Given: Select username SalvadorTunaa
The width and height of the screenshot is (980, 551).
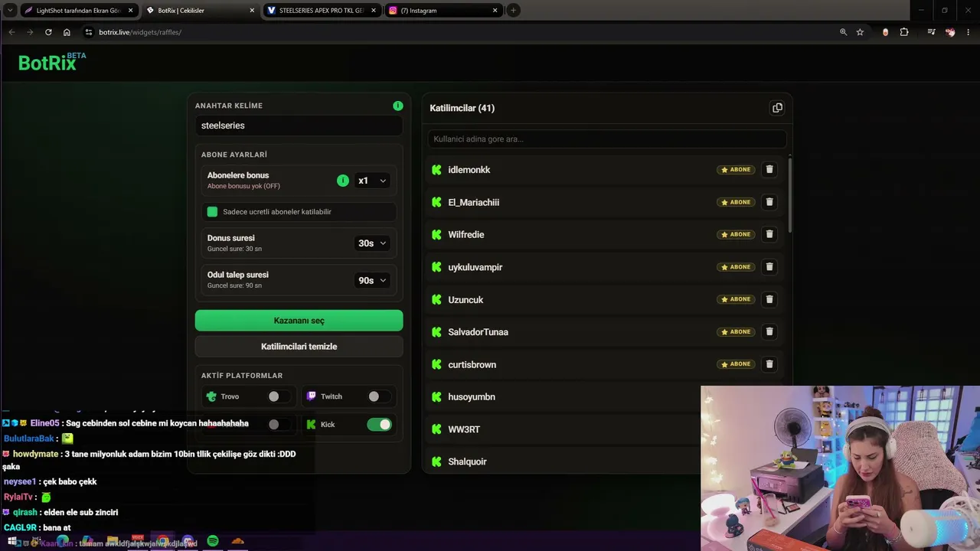Looking at the screenshot, I should pos(479,332).
